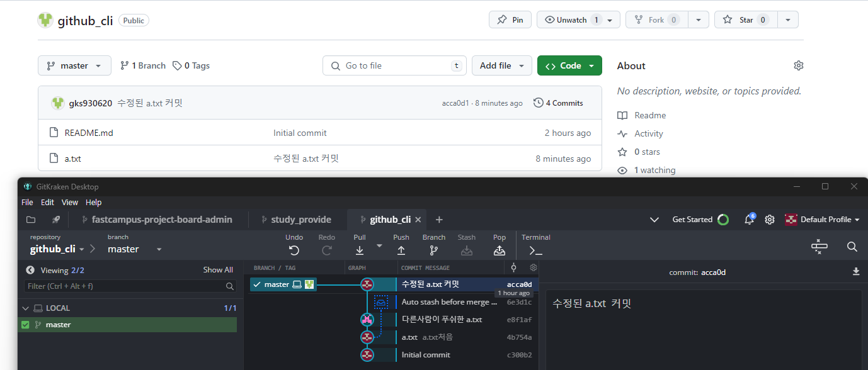Click the GitKraken search magnifier icon

tap(852, 247)
